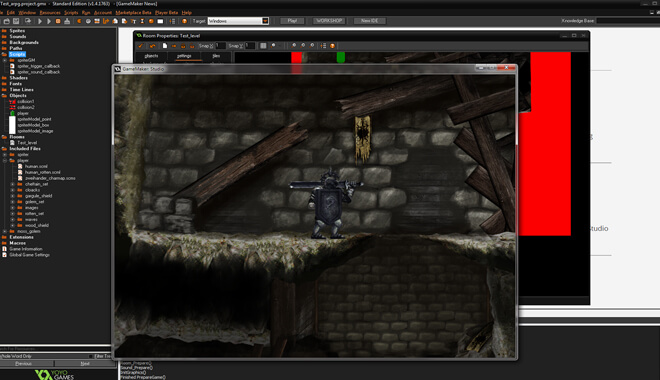Create a path with the path arrow icon

point(106,21)
